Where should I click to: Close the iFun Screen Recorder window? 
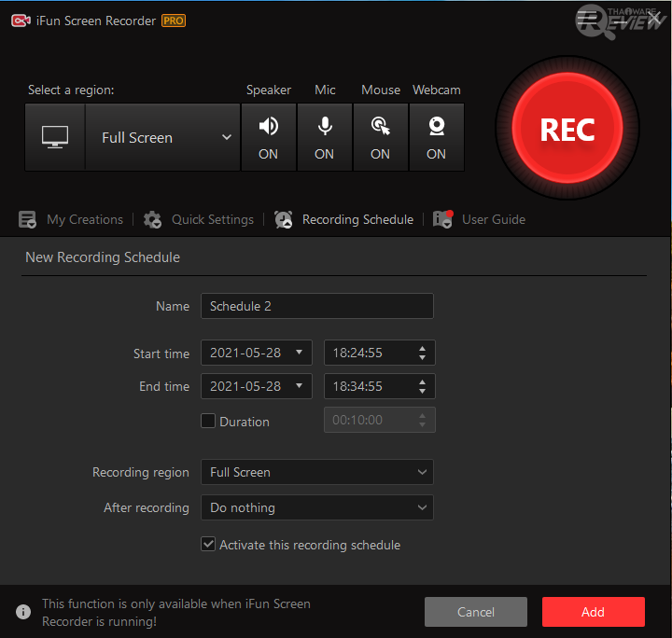click(654, 19)
